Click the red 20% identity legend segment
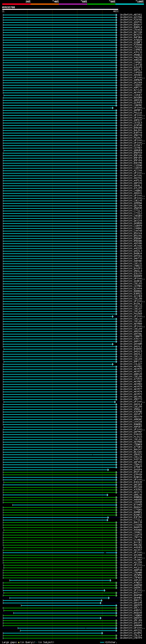Screen dimensions: 146x644 pos(16,4)
